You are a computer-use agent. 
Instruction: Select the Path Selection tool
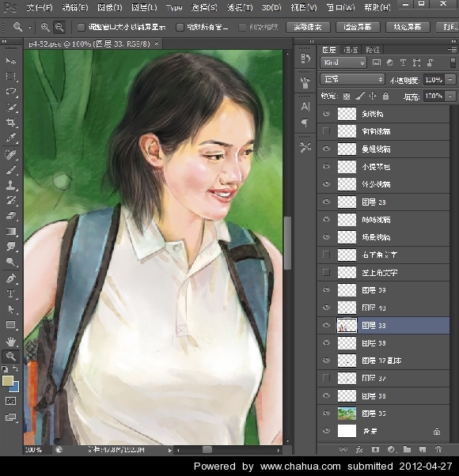[10, 309]
